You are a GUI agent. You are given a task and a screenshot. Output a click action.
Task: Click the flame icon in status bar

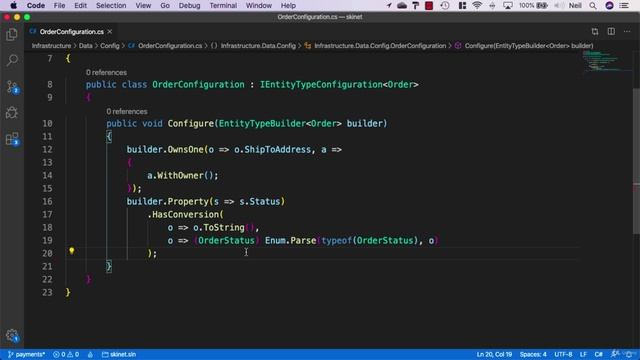pyautogui.click(x=90, y=354)
